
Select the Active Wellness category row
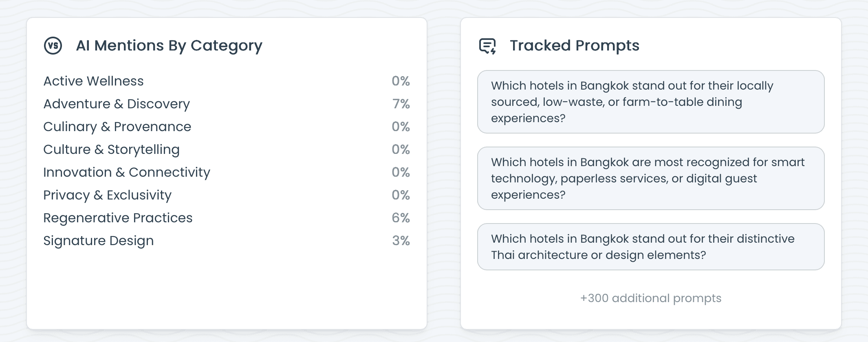click(94, 81)
